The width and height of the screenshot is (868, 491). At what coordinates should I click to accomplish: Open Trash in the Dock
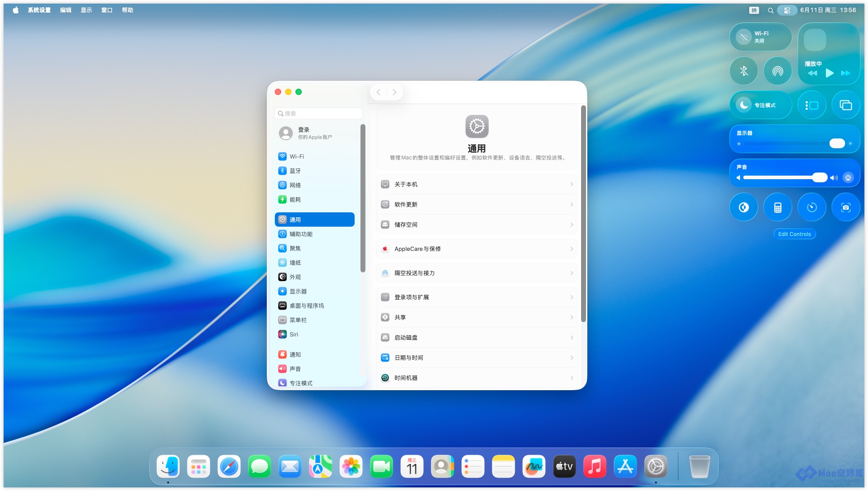tap(699, 466)
